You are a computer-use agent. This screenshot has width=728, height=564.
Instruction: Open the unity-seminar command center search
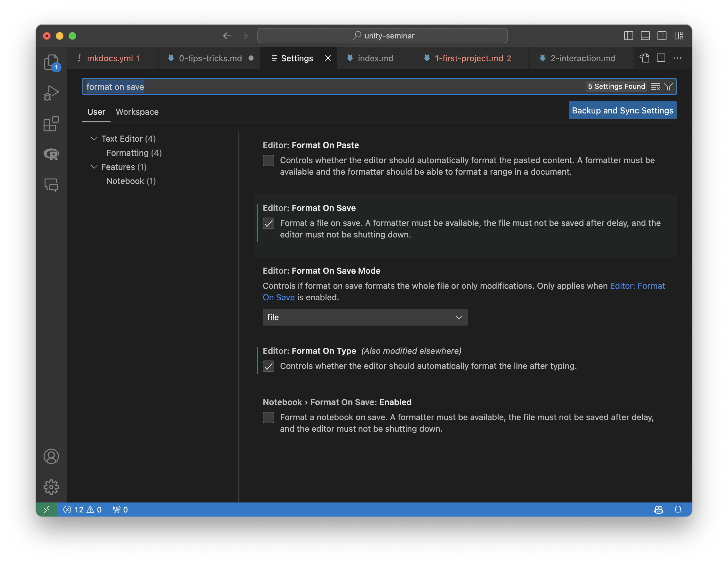click(x=382, y=36)
